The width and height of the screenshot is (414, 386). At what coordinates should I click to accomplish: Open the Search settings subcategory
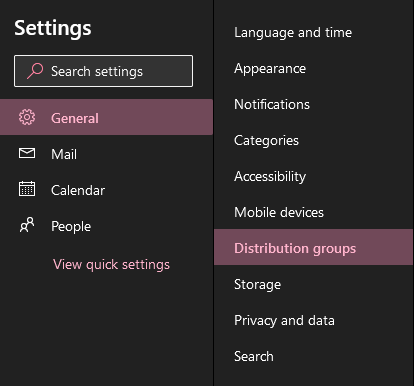point(313,356)
